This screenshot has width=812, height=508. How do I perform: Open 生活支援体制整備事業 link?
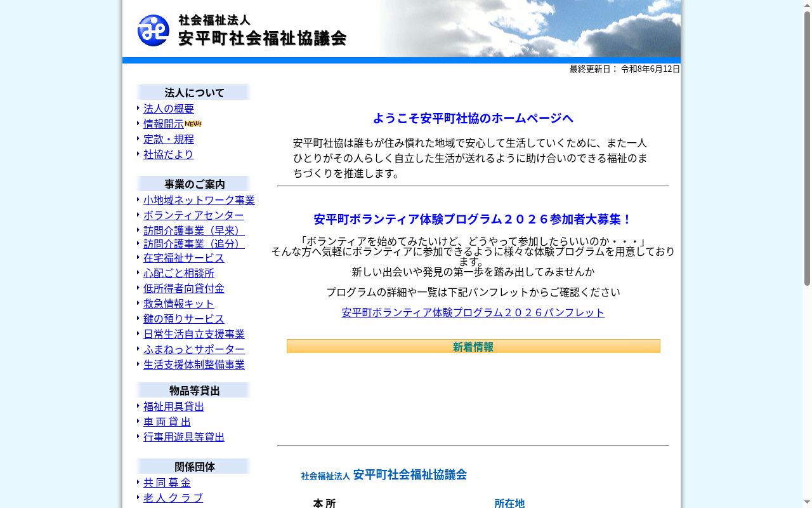click(x=194, y=364)
